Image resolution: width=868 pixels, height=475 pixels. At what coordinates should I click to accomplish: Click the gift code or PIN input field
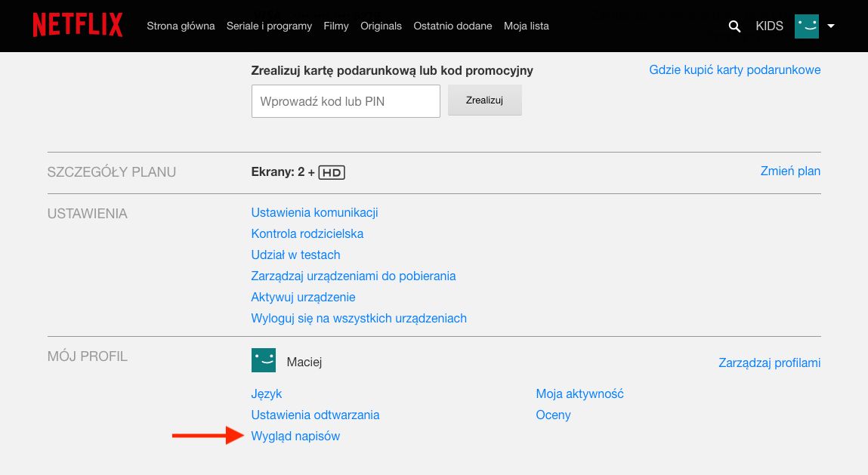(x=345, y=101)
